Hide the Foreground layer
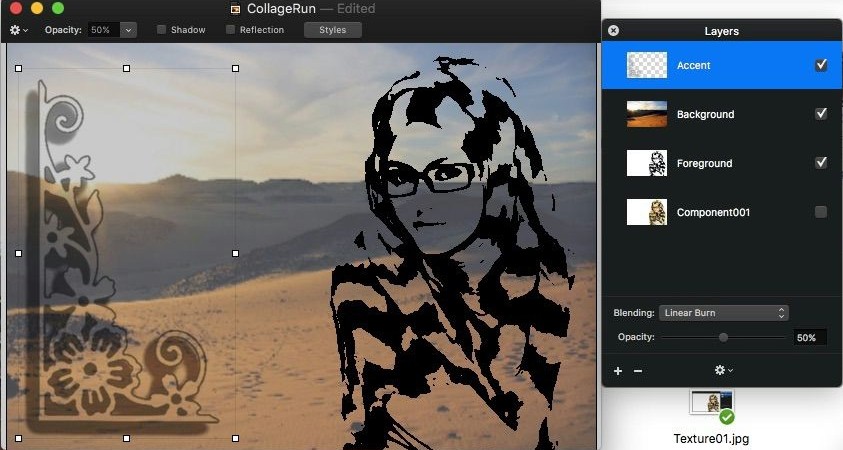Viewport: 843px width, 450px height. [821, 163]
